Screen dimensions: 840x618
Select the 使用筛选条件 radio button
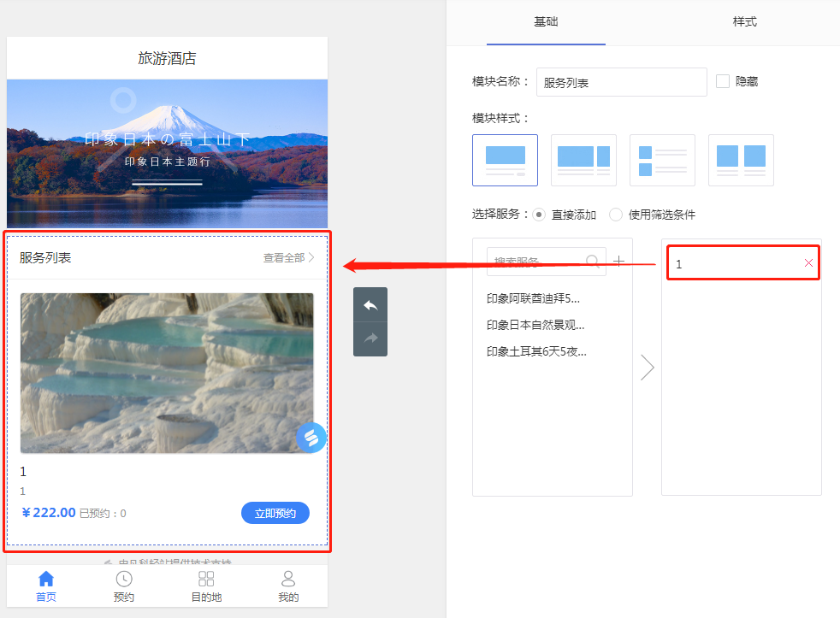pyautogui.click(x=616, y=215)
